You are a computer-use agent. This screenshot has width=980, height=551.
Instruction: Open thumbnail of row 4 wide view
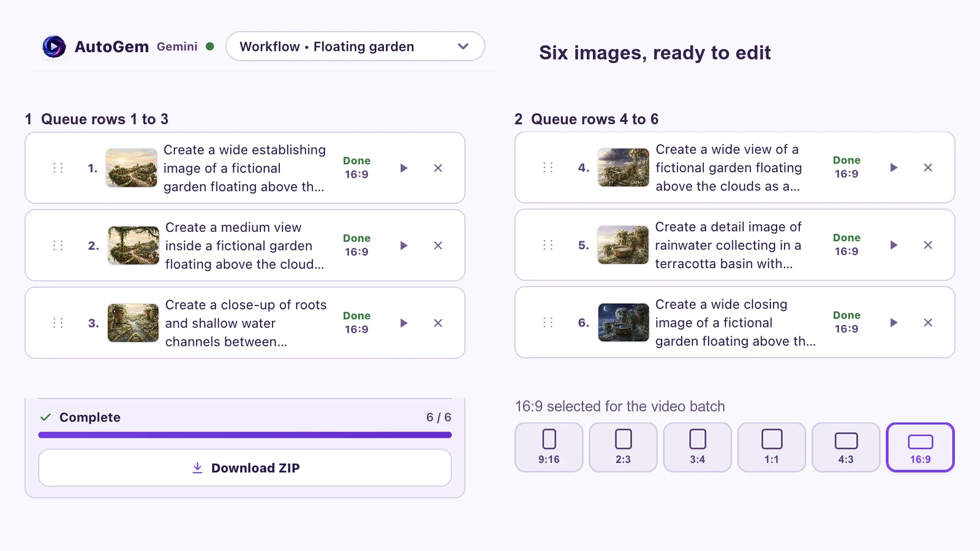623,167
